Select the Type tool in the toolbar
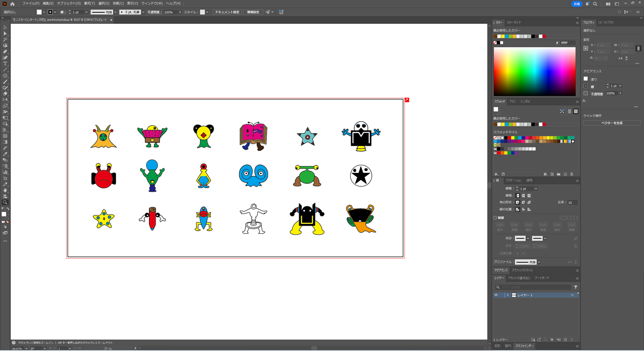The width and height of the screenshot is (644, 351). point(5,64)
